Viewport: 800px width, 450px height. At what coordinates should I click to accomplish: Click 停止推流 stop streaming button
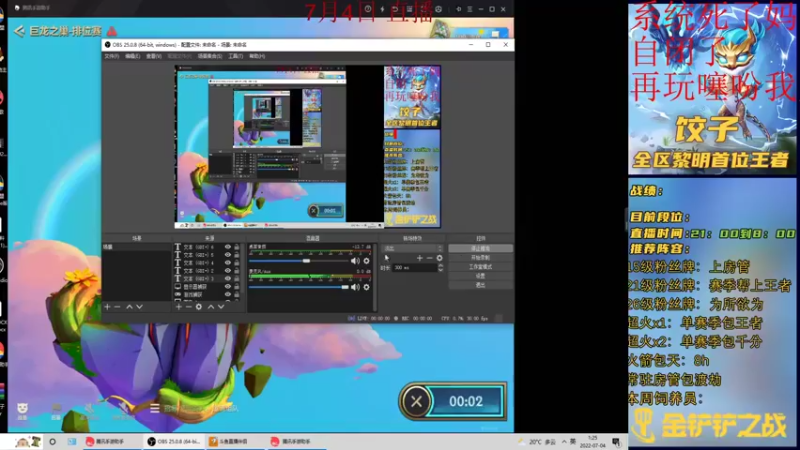point(480,248)
